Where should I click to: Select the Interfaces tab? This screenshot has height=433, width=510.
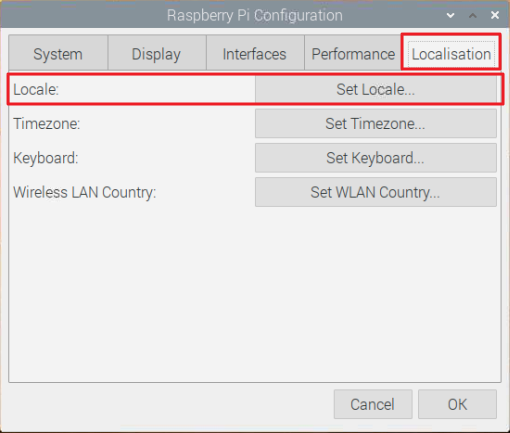[255, 53]
